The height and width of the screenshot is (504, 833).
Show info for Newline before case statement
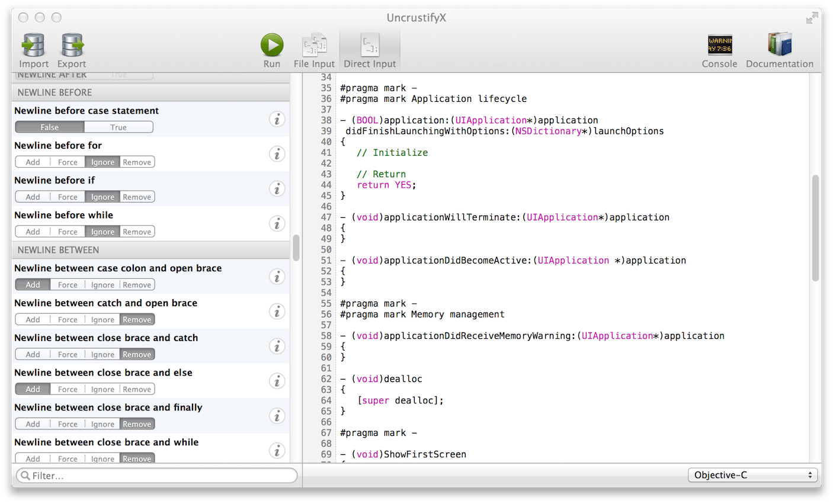(277, 119)
